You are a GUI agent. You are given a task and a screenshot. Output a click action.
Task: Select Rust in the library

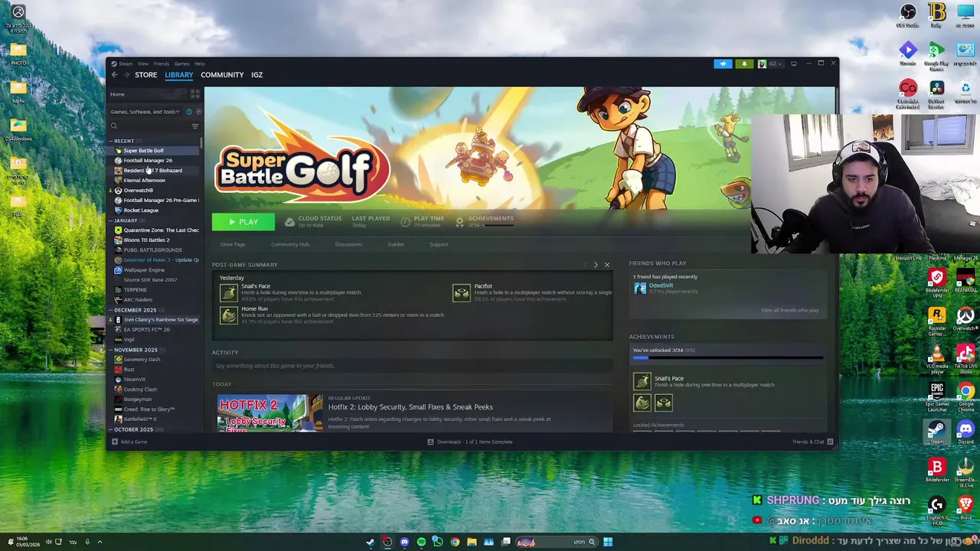tap(129, 370)
